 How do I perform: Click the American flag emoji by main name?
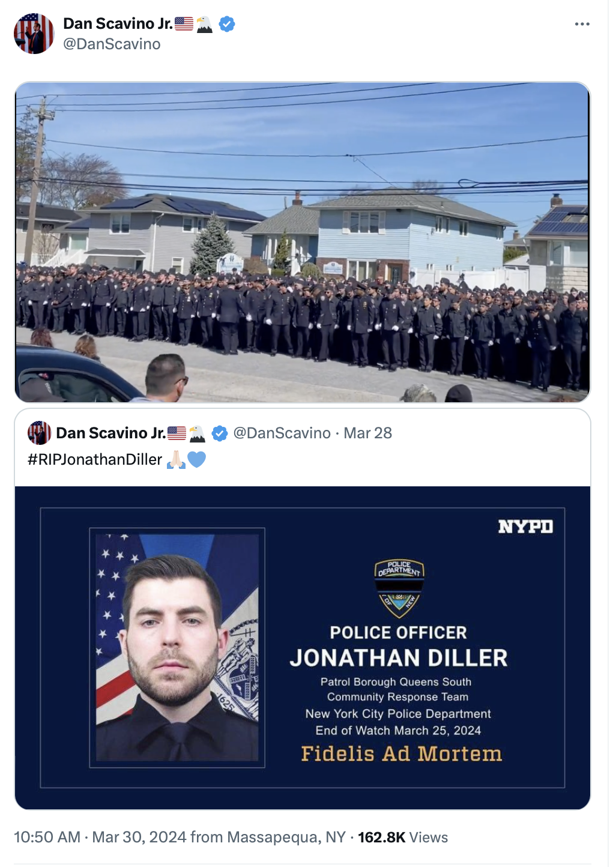coord(184,24)
